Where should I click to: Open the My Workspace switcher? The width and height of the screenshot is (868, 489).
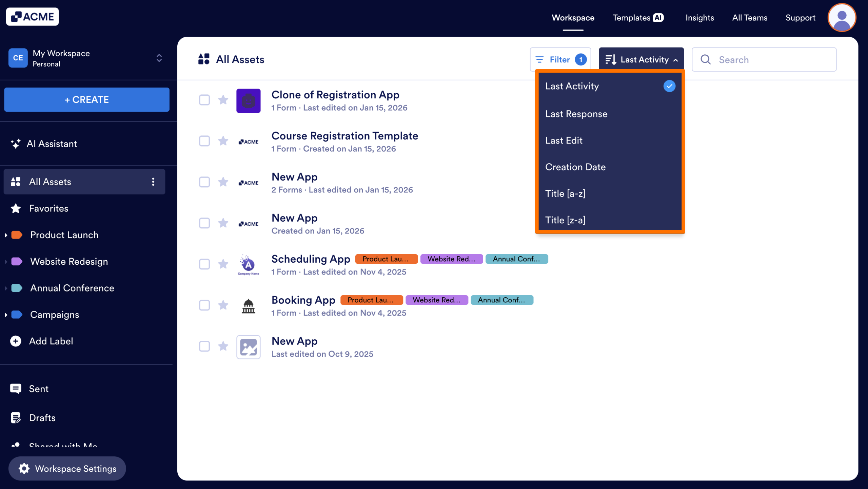click(x=159, y=58)
